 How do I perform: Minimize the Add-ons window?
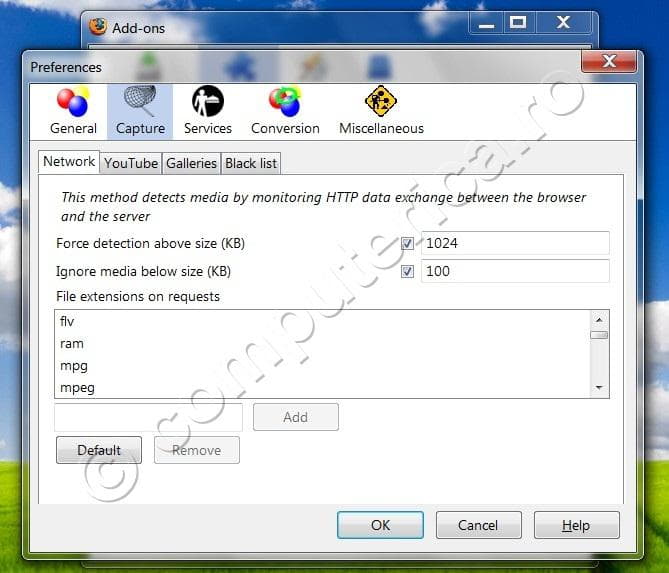coord(486,23)
